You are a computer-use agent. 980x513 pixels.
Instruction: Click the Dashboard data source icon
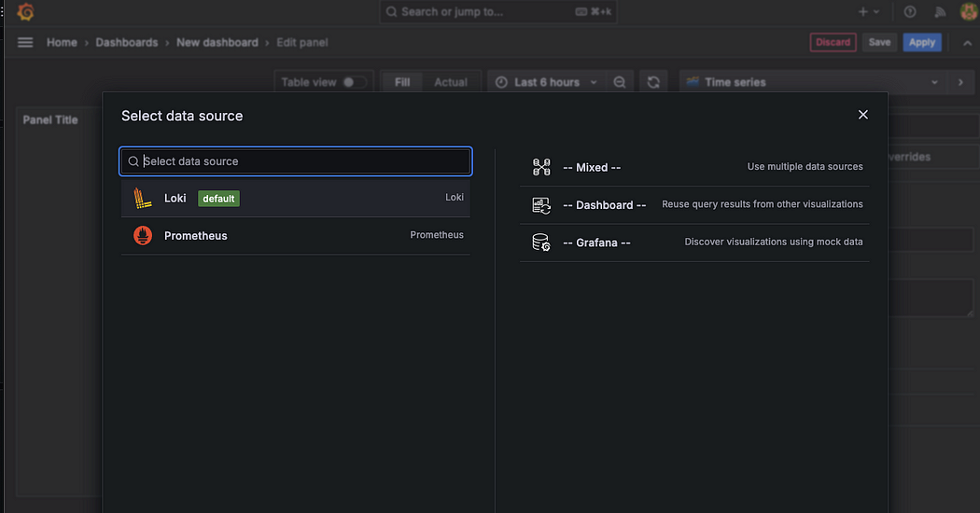click(541, 205)
